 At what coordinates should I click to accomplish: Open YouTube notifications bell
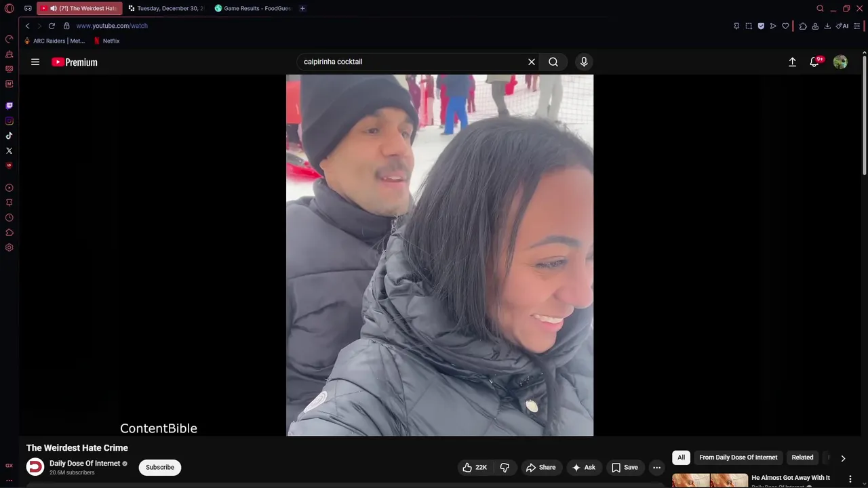click(x=815, y=62)
